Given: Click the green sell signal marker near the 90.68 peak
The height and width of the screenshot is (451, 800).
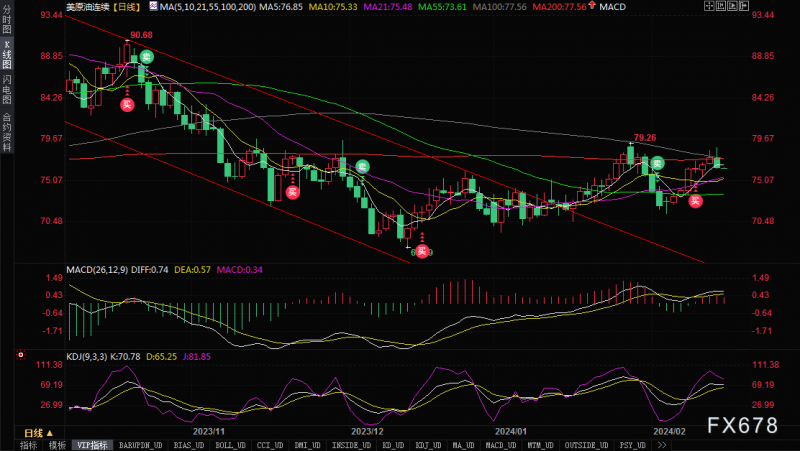Looking at the screenshot, I should click(146, 57).
